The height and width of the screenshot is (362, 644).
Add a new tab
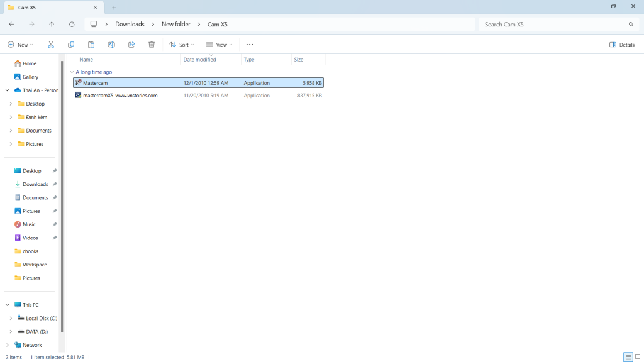pos(114,8)
